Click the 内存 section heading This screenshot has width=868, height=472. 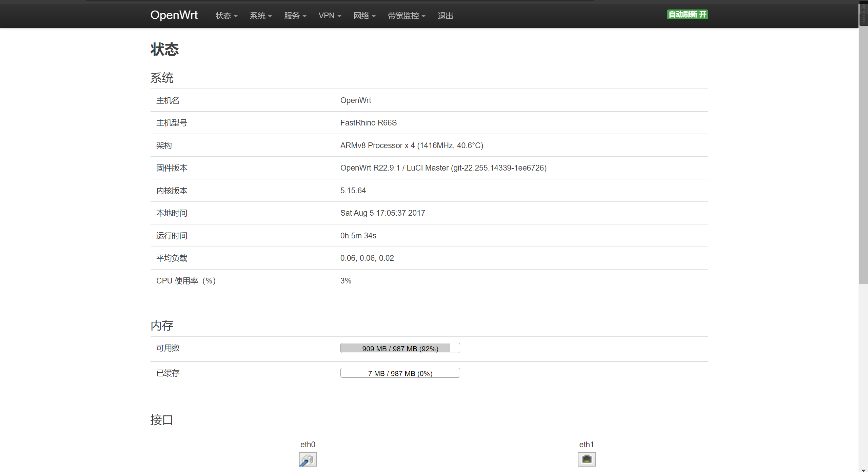(x=162, y=326)
